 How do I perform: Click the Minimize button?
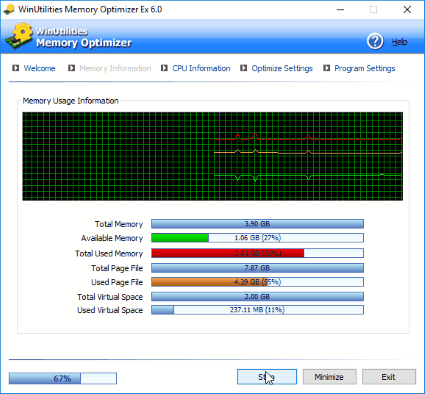329,377
